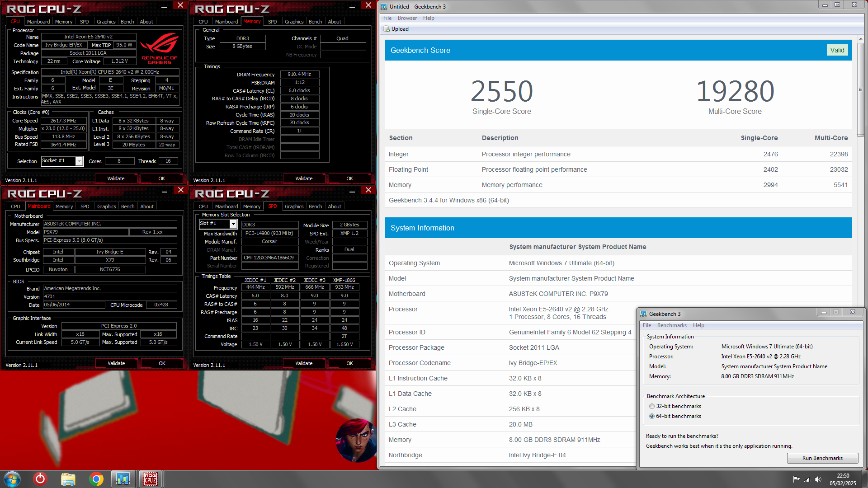868x488 pixels.
Task: Open Memory tab in bottom-left CPU-Z Mainboard window
Action: tap(64, 206)
